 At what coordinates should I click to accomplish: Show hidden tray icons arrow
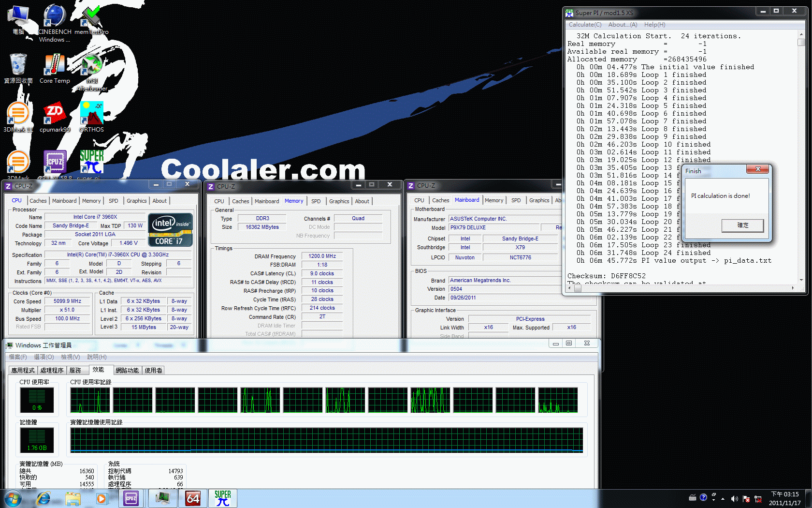coord(723,498)
